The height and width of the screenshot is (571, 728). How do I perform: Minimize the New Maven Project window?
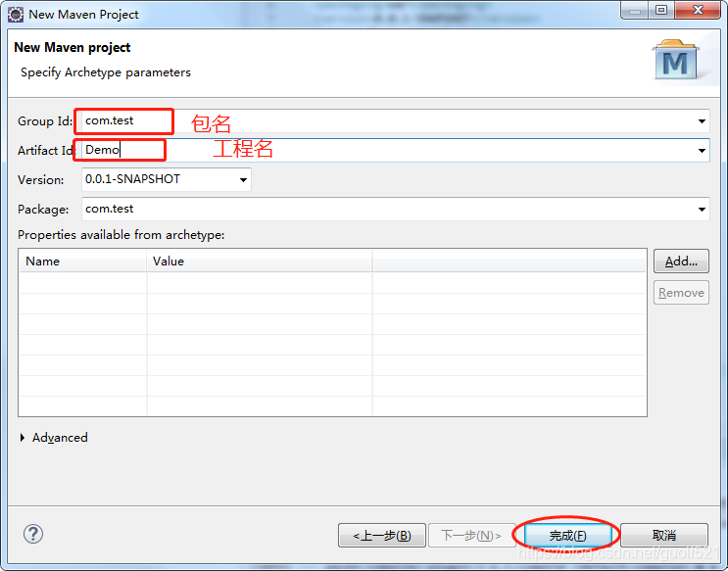pos(635,10)
